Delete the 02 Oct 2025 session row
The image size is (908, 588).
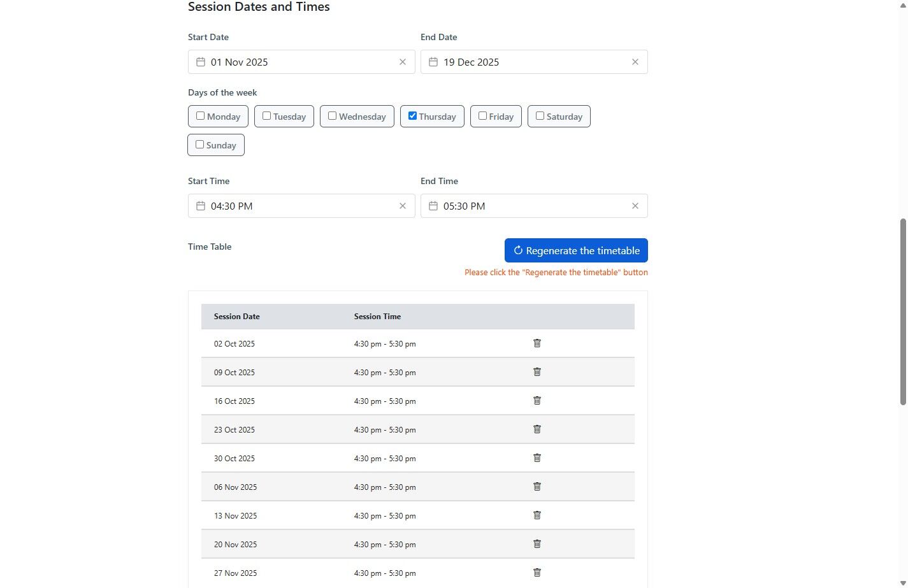click(x=537, y=343)
